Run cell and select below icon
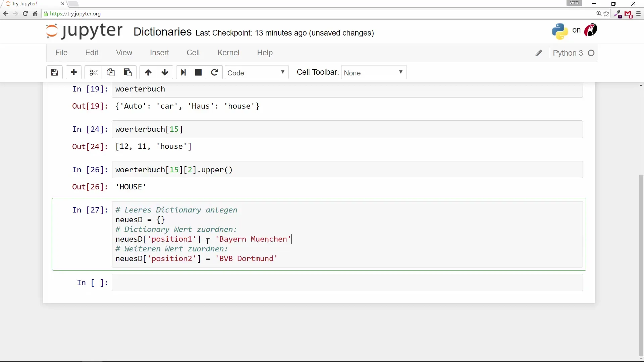644x362 pixels. click(183, 72)
